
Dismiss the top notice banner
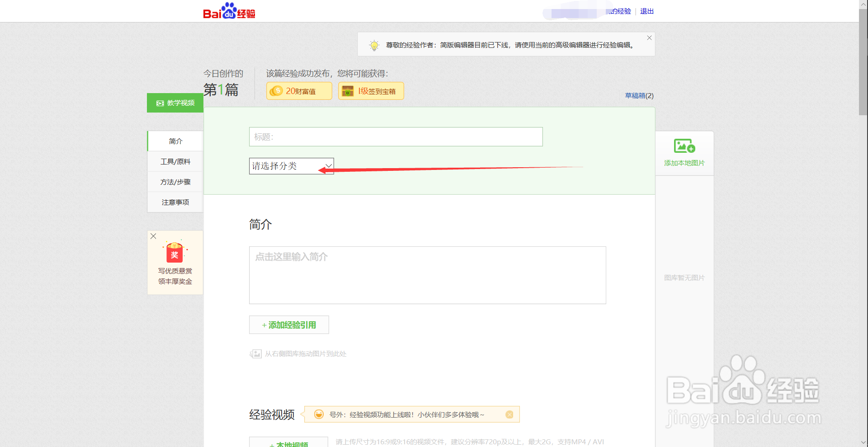649,38
